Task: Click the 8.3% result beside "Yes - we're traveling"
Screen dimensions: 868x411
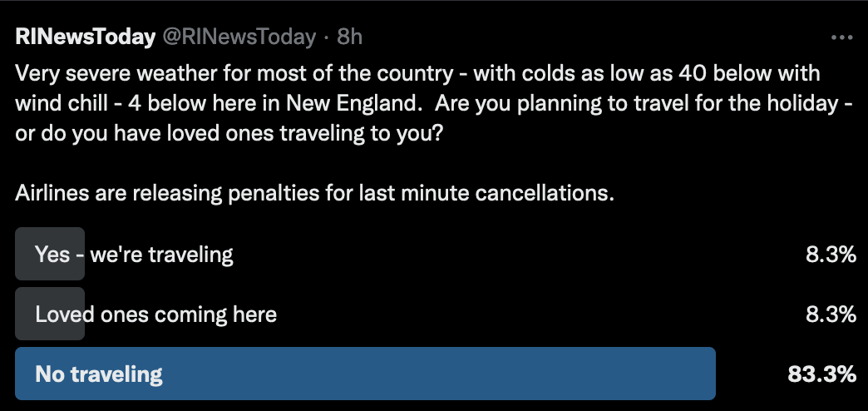Action: [831, 255]
